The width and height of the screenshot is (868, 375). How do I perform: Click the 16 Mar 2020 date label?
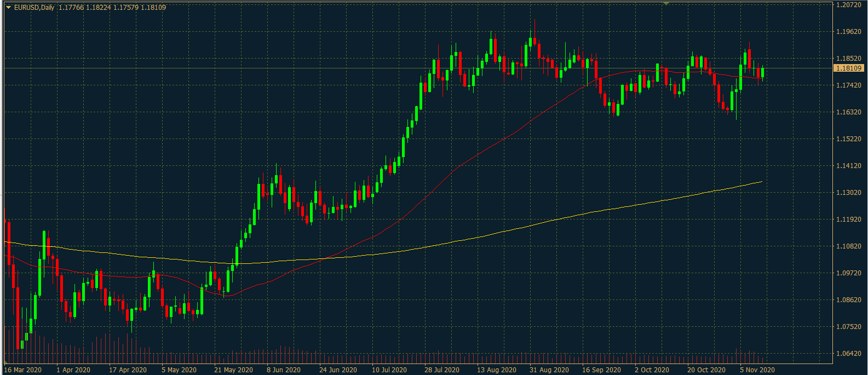coord(23,370)
